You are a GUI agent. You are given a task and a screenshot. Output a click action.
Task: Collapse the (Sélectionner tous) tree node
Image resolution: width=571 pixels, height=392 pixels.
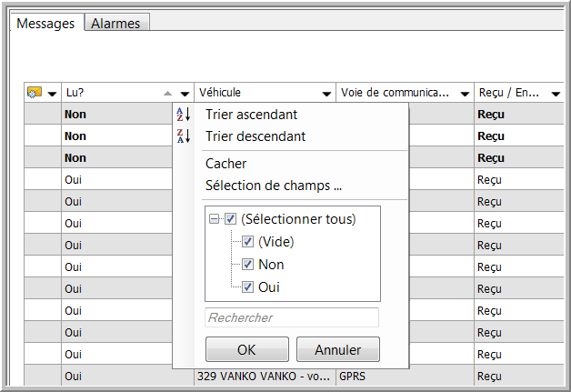[x=215, y=219]
